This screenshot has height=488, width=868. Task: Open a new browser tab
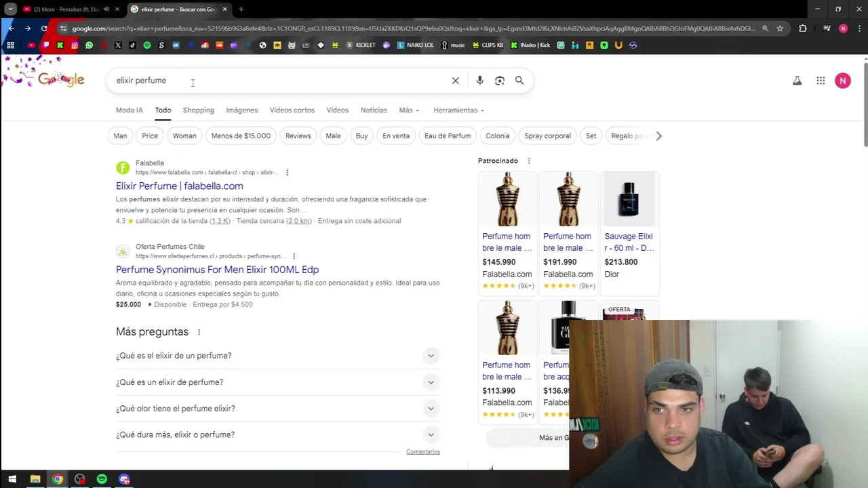[241, 9]
